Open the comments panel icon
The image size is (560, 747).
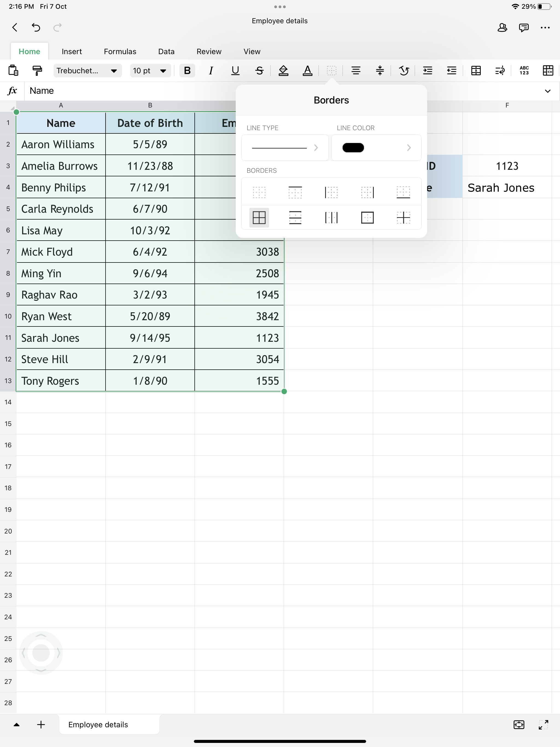tap(524, 27)
